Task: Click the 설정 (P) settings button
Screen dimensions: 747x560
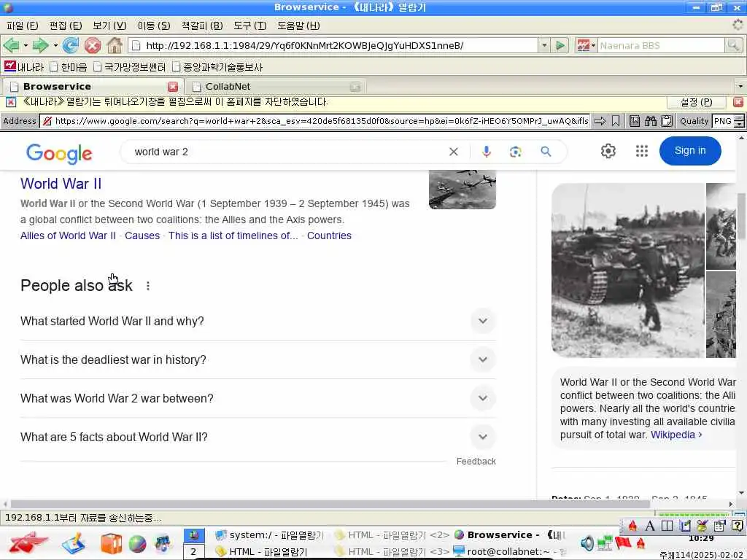Action: coord(696,102)
